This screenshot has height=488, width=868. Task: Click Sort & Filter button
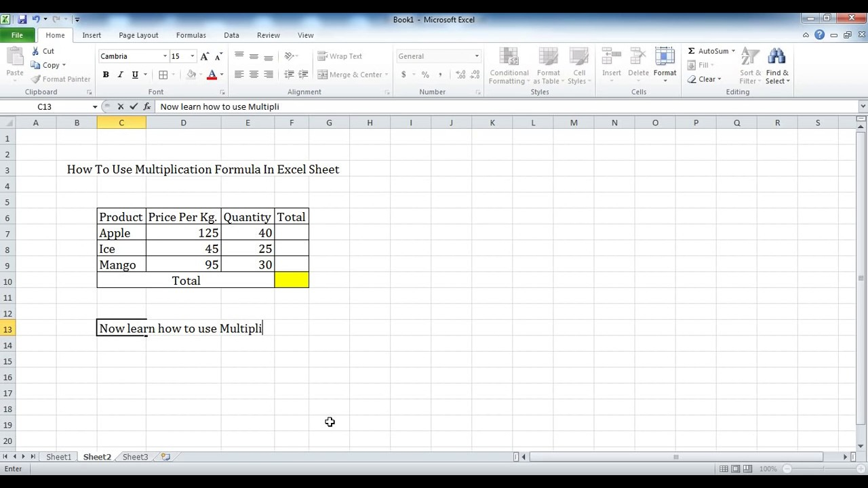[x=751, y=66]
